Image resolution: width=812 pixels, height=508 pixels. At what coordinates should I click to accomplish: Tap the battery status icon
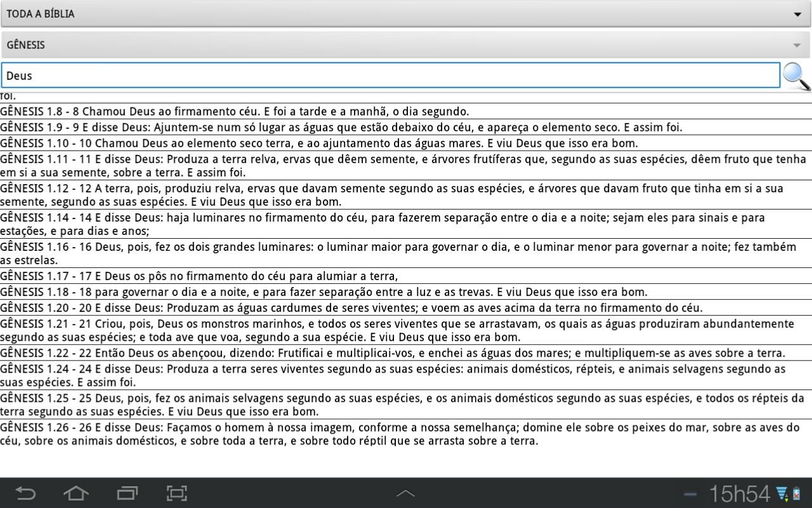coord(796,494)
